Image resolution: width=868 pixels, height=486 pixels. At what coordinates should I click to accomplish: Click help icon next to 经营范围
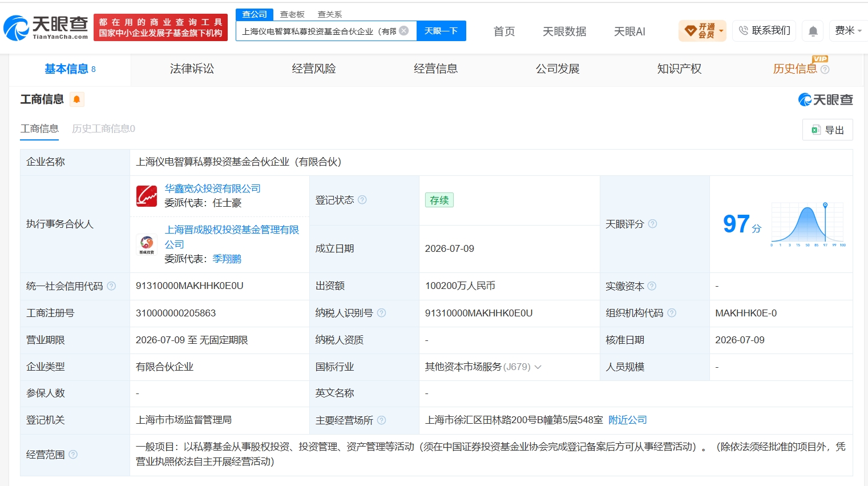click(73, 455)
